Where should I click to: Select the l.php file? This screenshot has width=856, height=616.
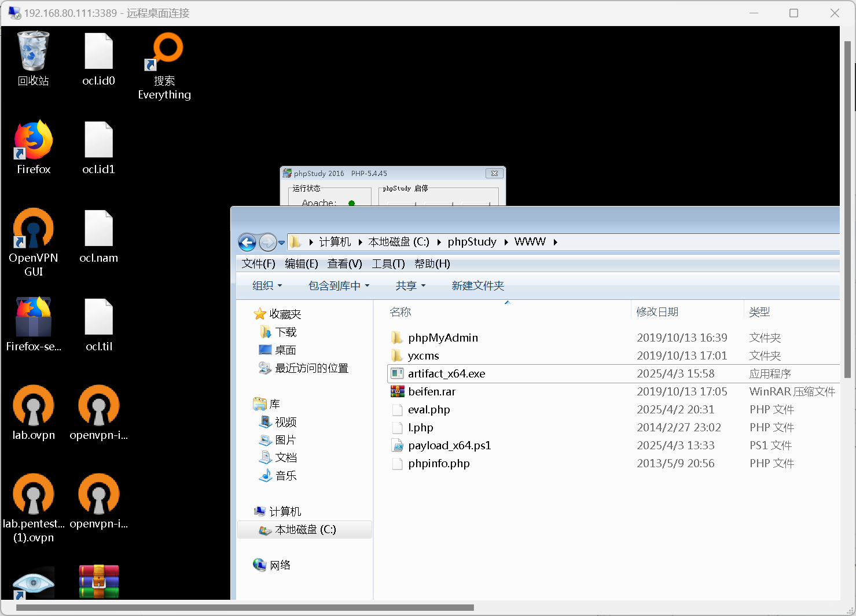pyautogui.click(x=420, y=428)
